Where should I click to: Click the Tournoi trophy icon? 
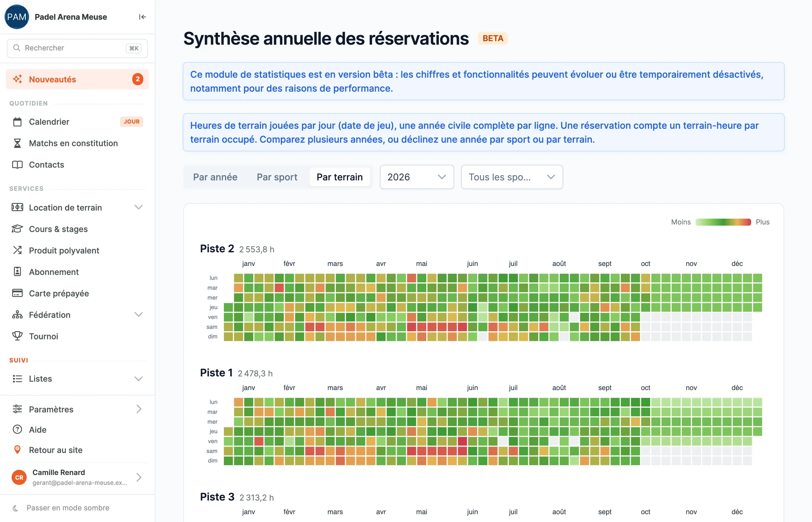17,336
